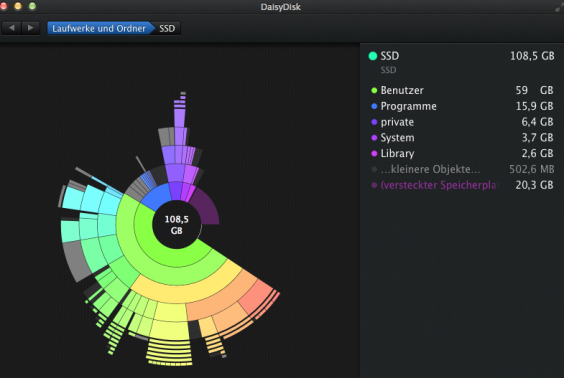Select the SSD header in the sidebar
The height and width of the screenshot is (378, 564).
[x=461, y=56]
